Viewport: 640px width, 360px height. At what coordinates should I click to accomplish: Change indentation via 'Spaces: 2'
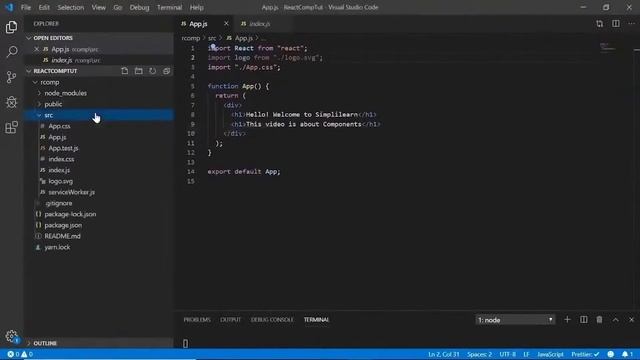point(480,354)
